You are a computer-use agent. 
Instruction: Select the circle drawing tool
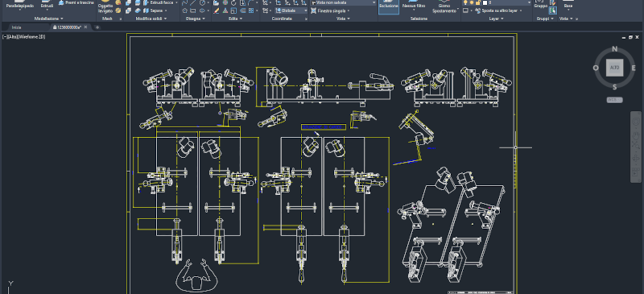click(x=203, y=2)
